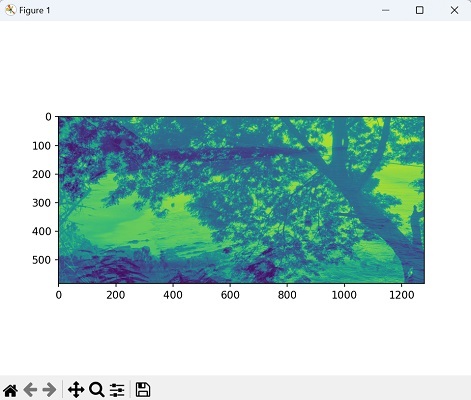
Task: Click the y-axis tick label 500
Action: (42, 260)
